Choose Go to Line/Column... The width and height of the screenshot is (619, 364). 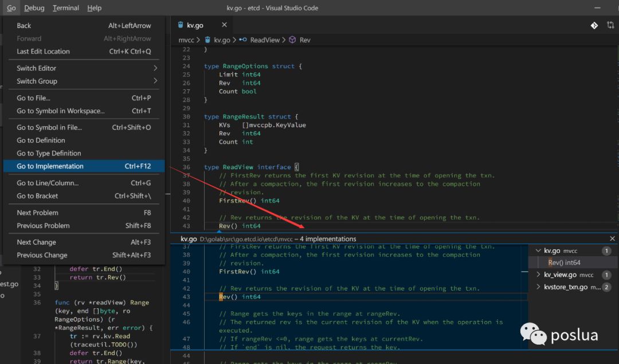[84, 183]
